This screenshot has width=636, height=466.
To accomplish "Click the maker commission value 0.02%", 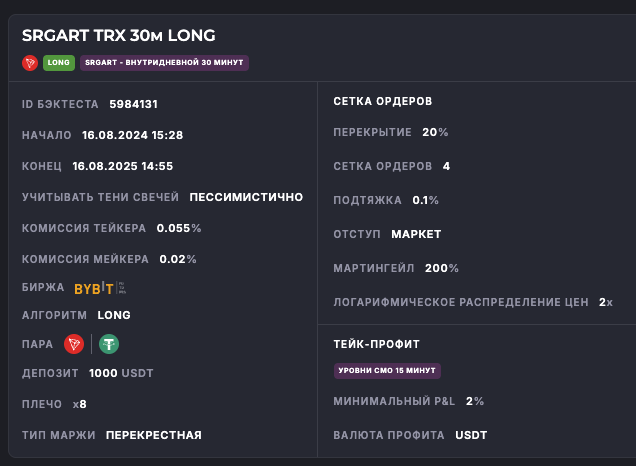I will point(178,259).
